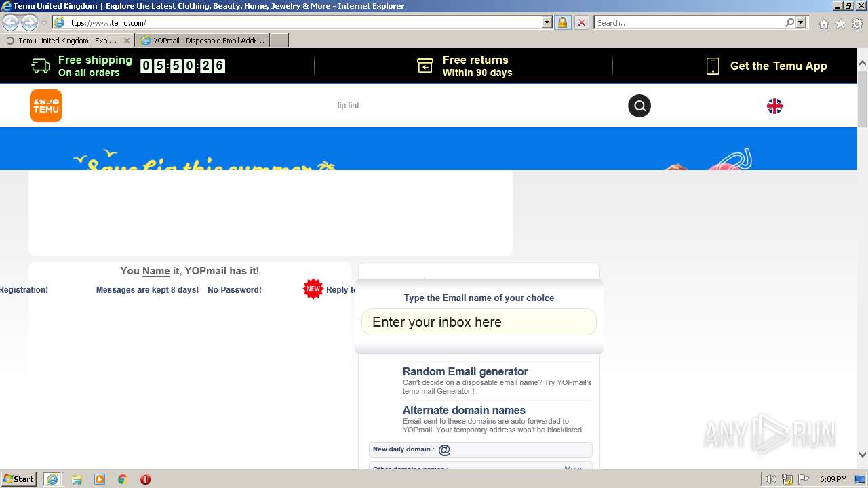Open the Opera taskbar icon

coord(145,479)
